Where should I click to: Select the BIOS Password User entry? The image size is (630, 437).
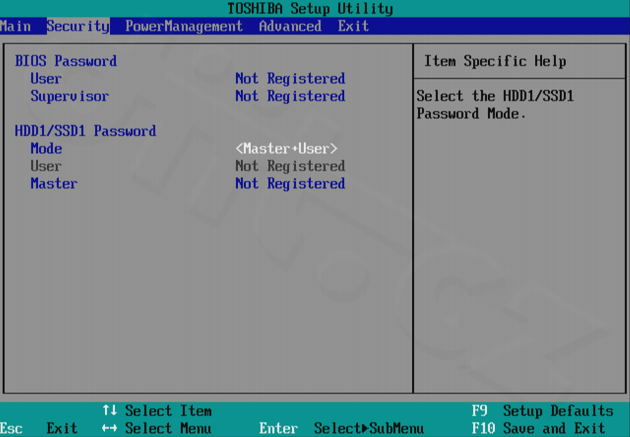click(x=46, y=79)
